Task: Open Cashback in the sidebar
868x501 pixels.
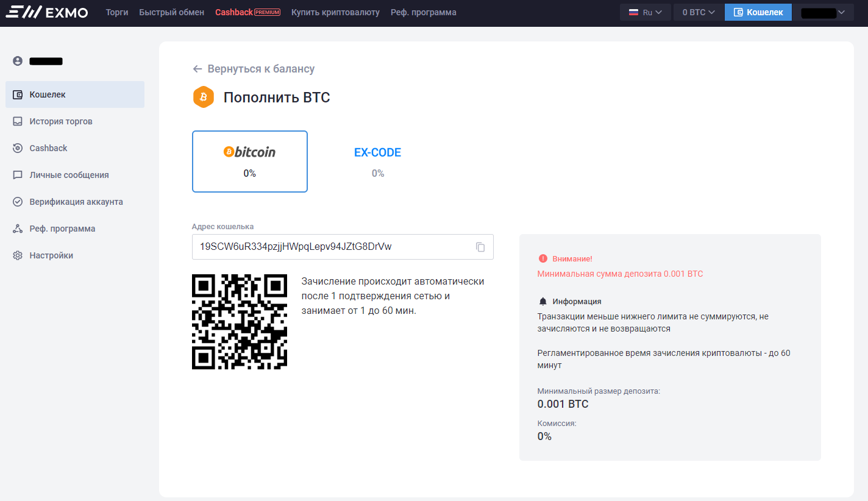Action: (x=48, y=148)
